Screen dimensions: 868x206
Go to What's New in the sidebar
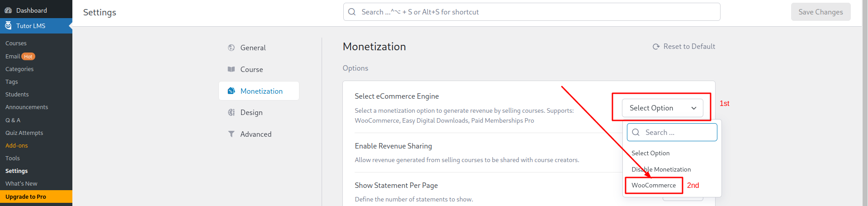21,183
